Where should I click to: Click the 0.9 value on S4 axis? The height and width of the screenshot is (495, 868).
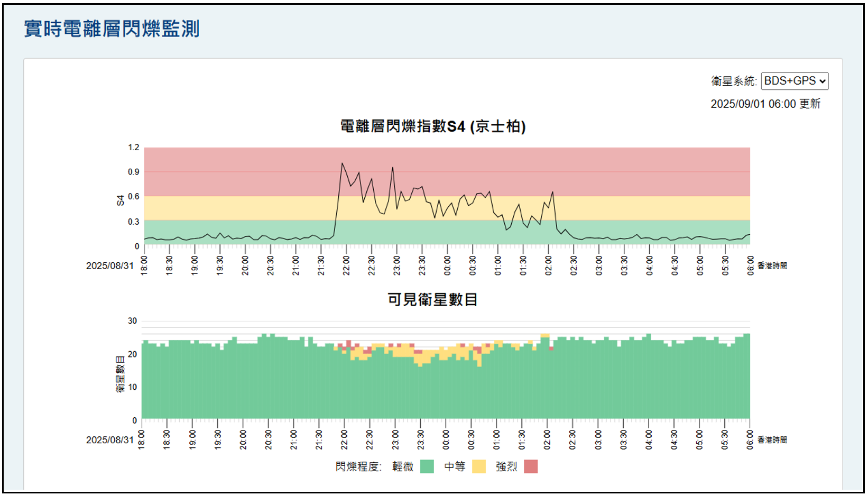pyautogui.click(x=134, y=172)
